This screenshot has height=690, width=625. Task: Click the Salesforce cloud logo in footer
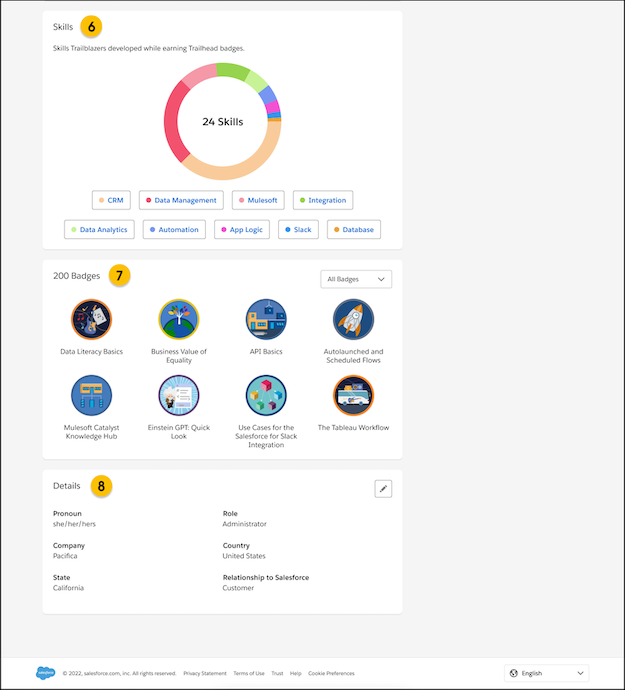click(x=46, y=673)
